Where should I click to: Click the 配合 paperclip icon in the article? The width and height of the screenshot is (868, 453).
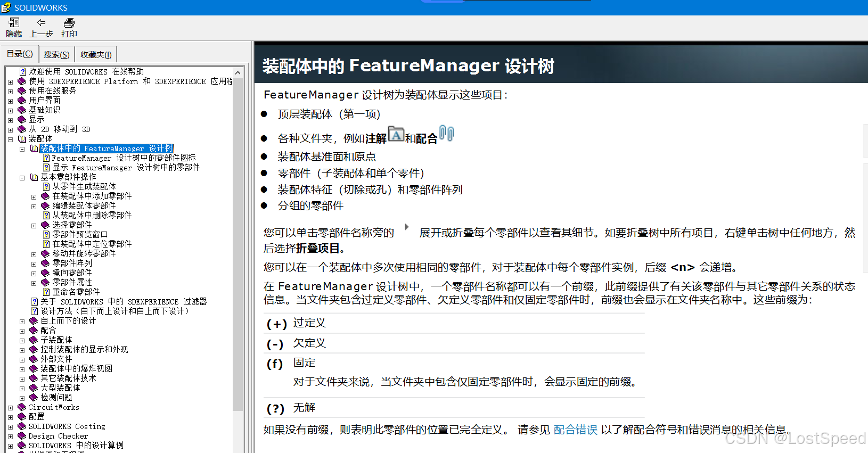[x=447, y=133]
